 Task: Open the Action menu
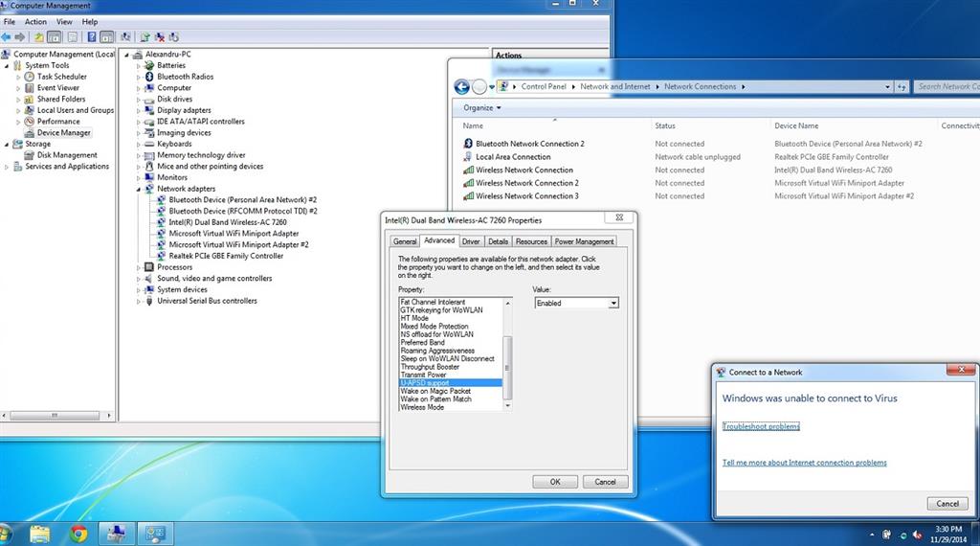35,21
